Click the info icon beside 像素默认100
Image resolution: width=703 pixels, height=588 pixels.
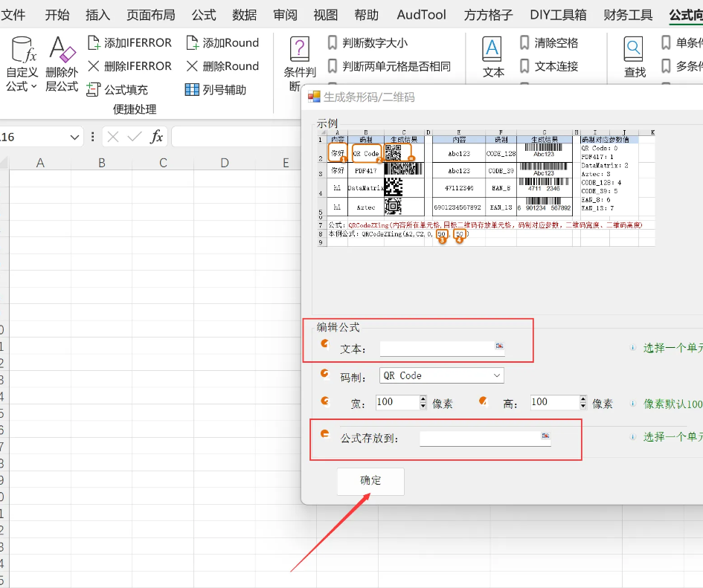(x=632, y=404)
